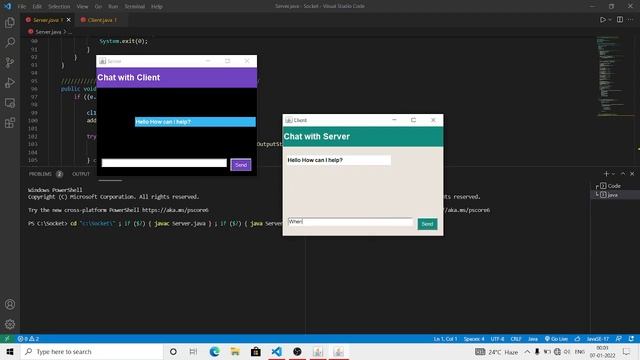Open the Search view in activity bar
The image size is (640, 360).
point(10,42)
